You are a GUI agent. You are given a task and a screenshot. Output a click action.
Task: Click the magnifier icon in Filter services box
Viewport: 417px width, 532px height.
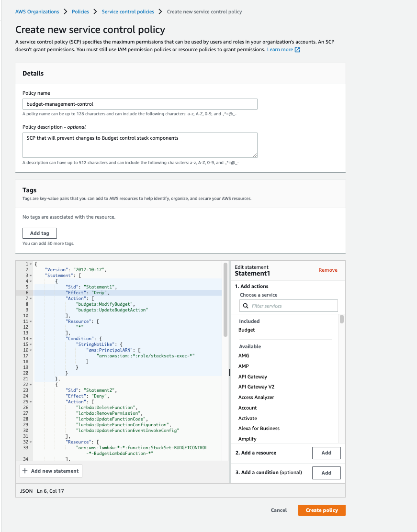246,305
